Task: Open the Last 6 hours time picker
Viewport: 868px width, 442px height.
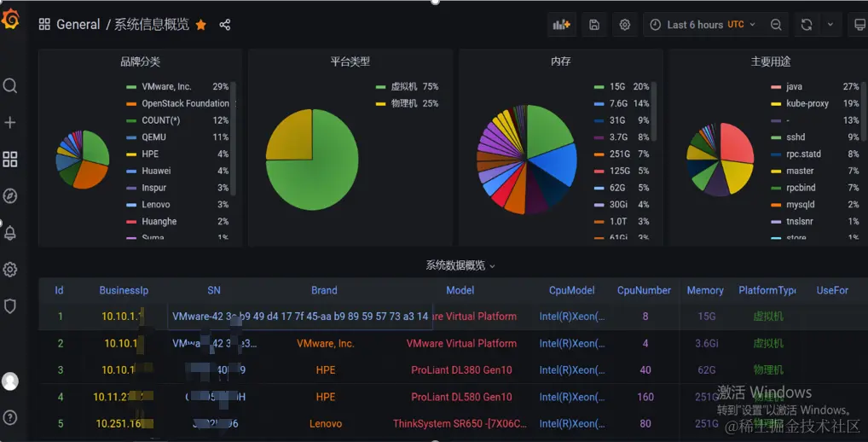Action: [702, 25]
